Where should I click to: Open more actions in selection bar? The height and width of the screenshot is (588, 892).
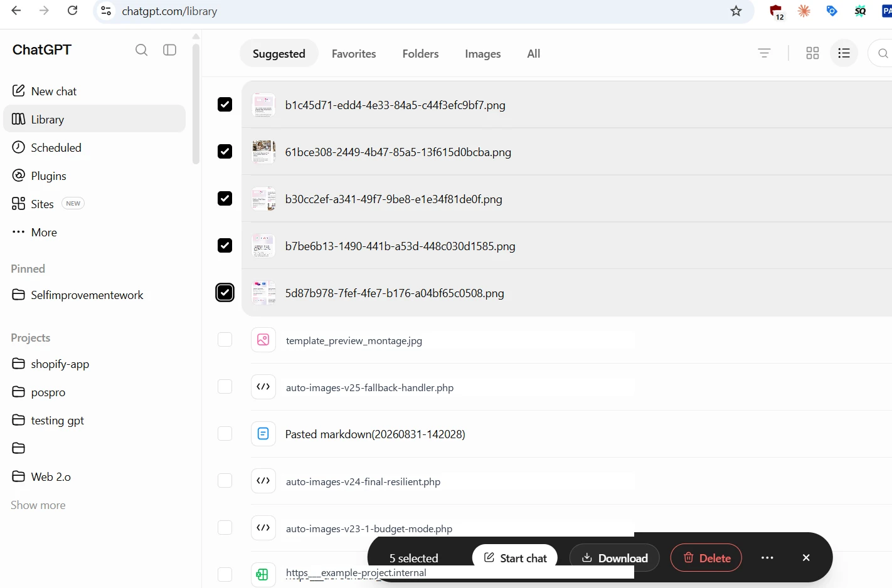click(x=767, y=558)
